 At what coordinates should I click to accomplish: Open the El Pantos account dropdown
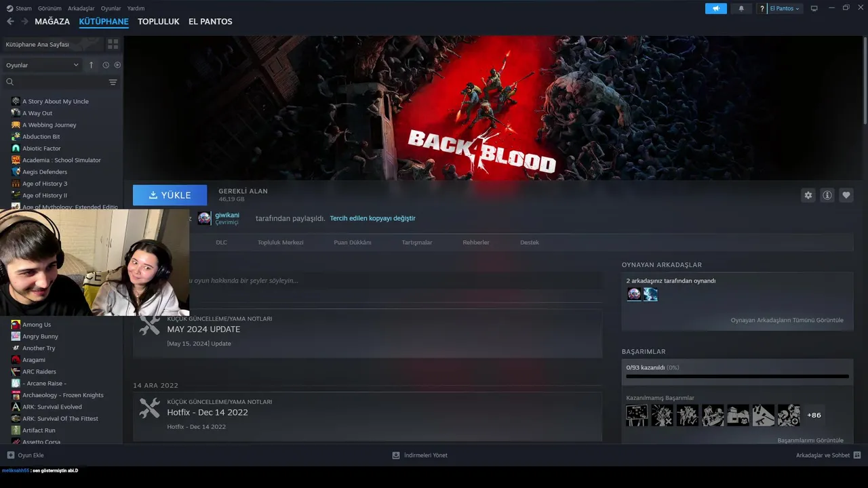785,9
